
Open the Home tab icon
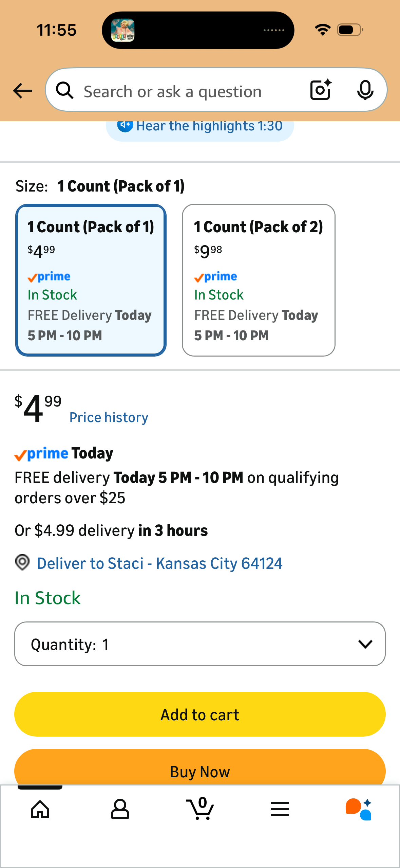[40, 810]
